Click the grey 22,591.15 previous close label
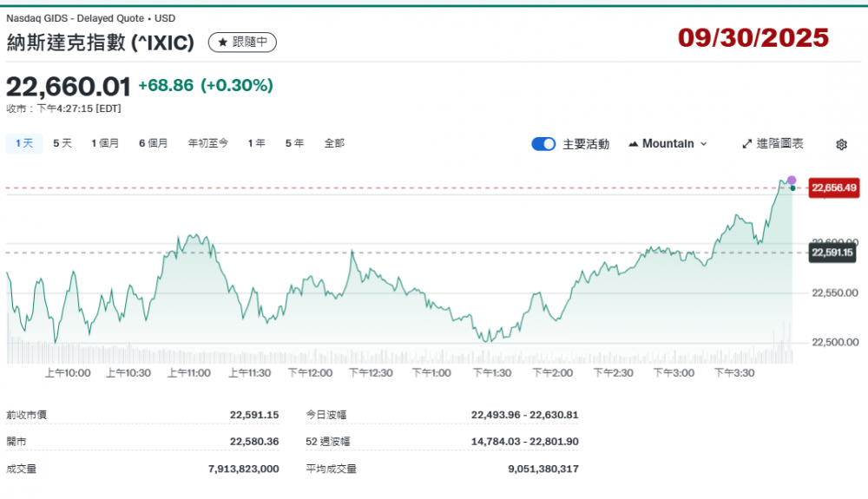This screenshot has width=868, height=499. 833,253
